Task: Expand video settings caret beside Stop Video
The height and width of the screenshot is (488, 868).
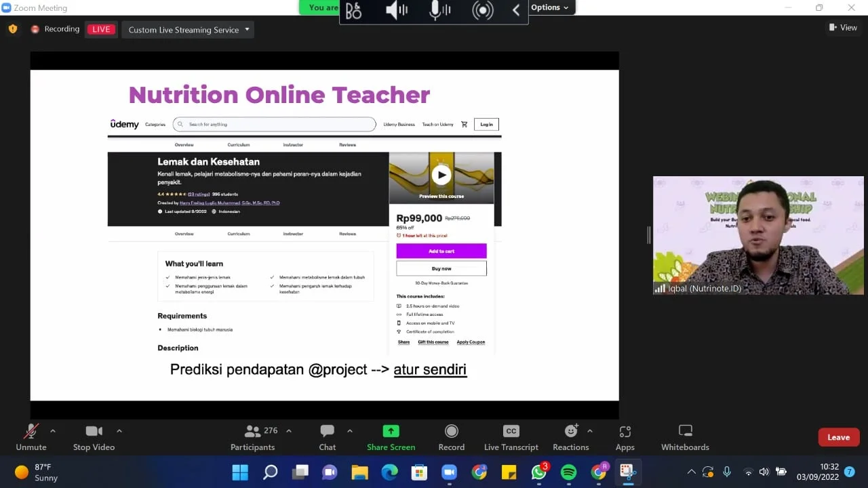Action: (119, 431)
